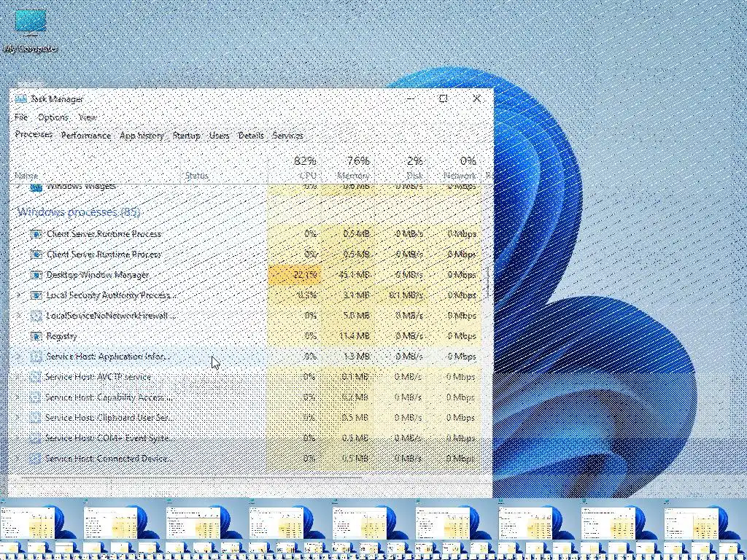The image size is (747, 560).
Task: Click the 45.1 MB memory cell
Action: [349, 275]
